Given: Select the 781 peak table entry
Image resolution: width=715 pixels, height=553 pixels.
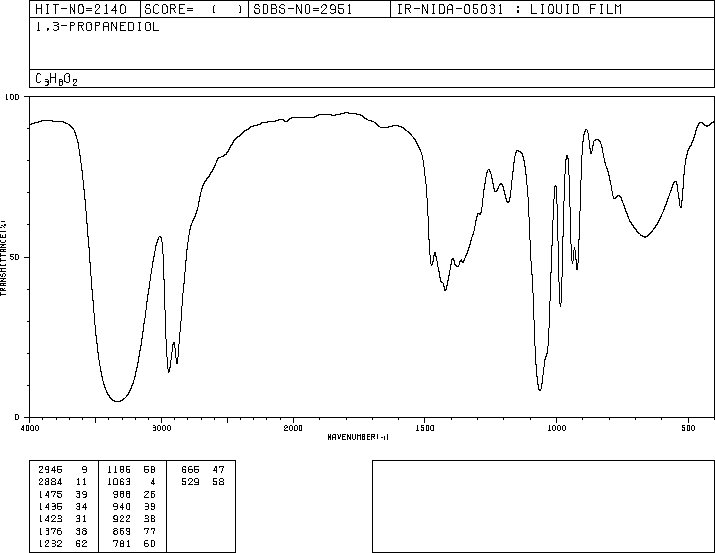Looking at the screenshot, I should 134,543.
